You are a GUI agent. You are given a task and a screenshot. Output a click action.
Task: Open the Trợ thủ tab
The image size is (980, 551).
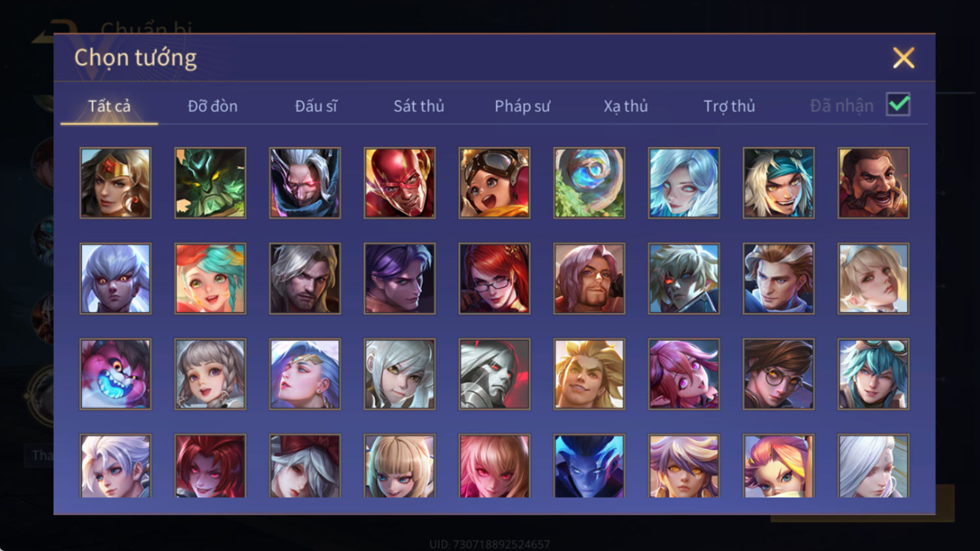tap(729, 106)
